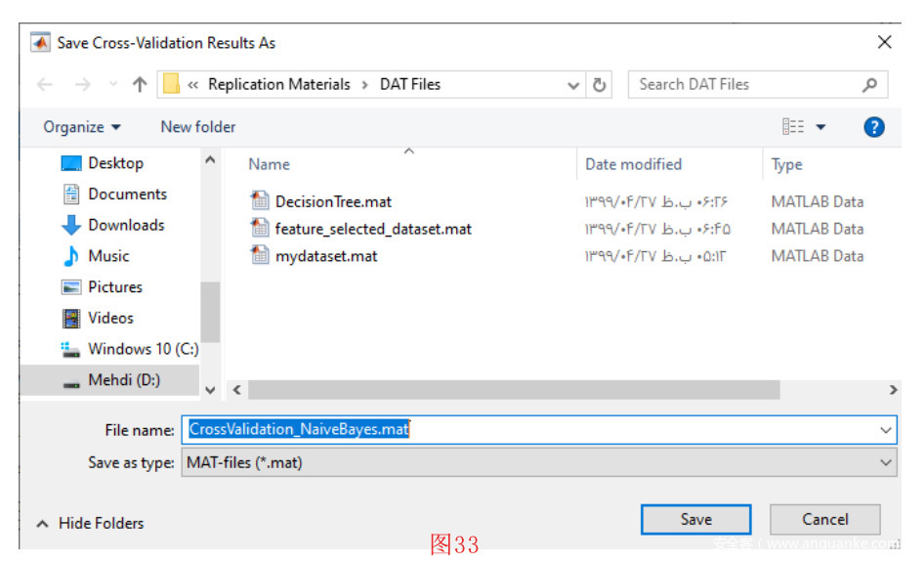Viewport: 924px width, 562px height.
Task: Open view options dropdown arrow
Action: 820,127
